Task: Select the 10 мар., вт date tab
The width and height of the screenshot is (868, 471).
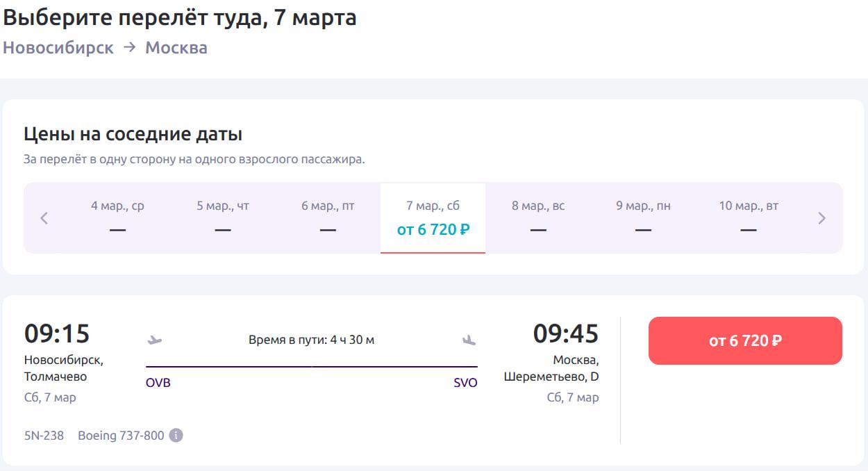Action: click(x=748, y=217)
